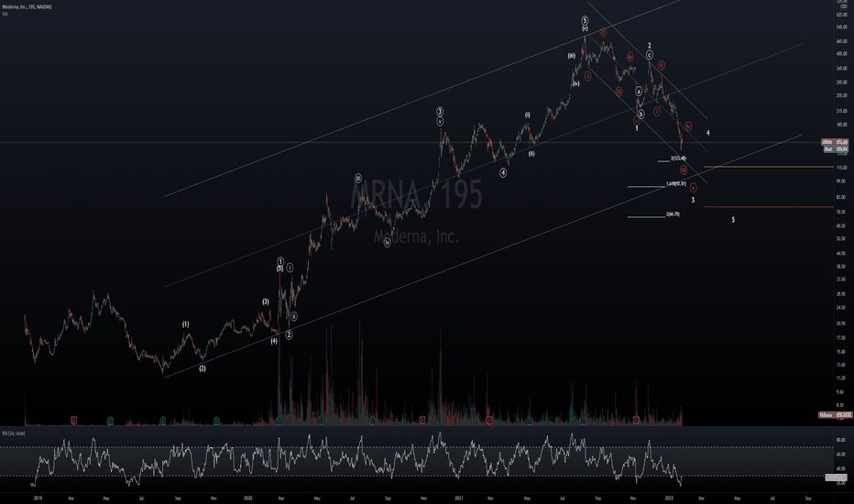This screenshot has height=504, width=854.
Task: Select the projected wave 4 label
Action: coord(707,133)
